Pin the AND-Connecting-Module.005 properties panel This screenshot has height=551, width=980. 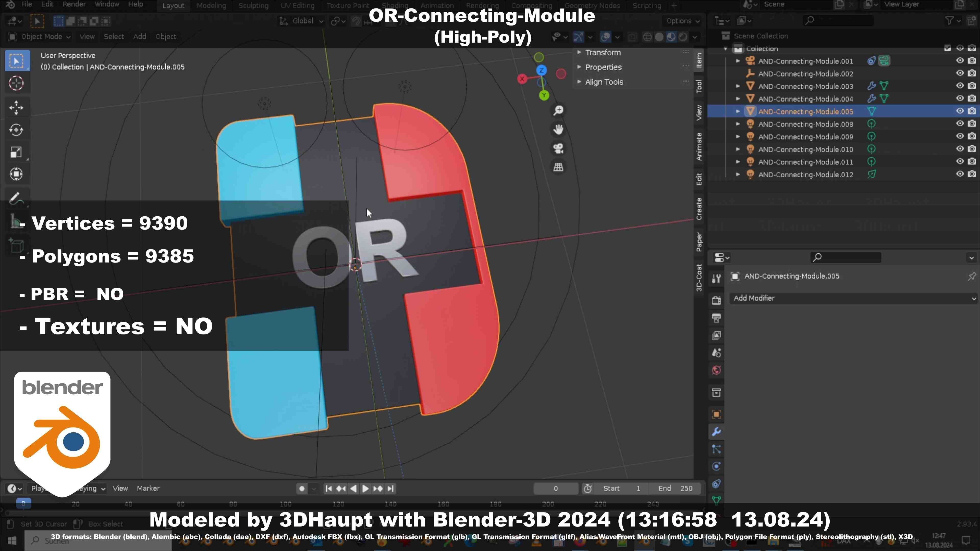(972, 277)
